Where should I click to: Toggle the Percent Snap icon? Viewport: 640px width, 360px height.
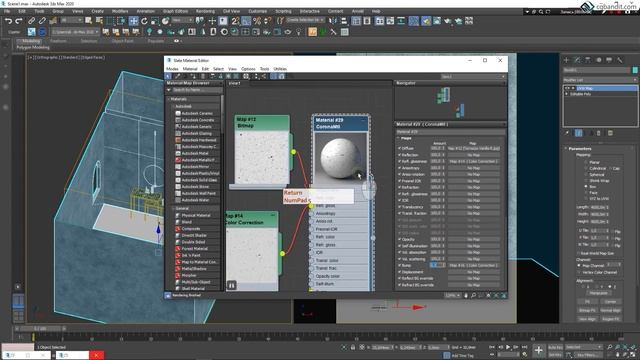tap(257, 21)
